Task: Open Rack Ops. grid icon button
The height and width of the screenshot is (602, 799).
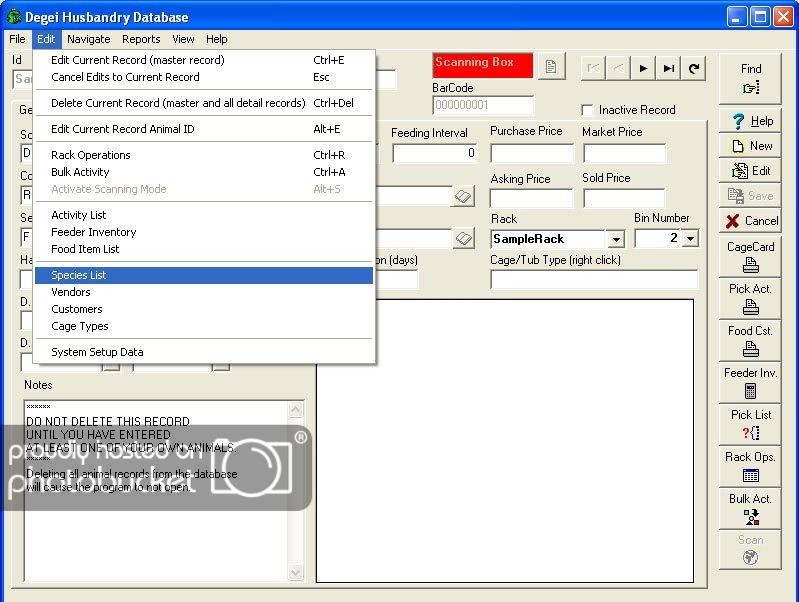Action: pos(750,466)
